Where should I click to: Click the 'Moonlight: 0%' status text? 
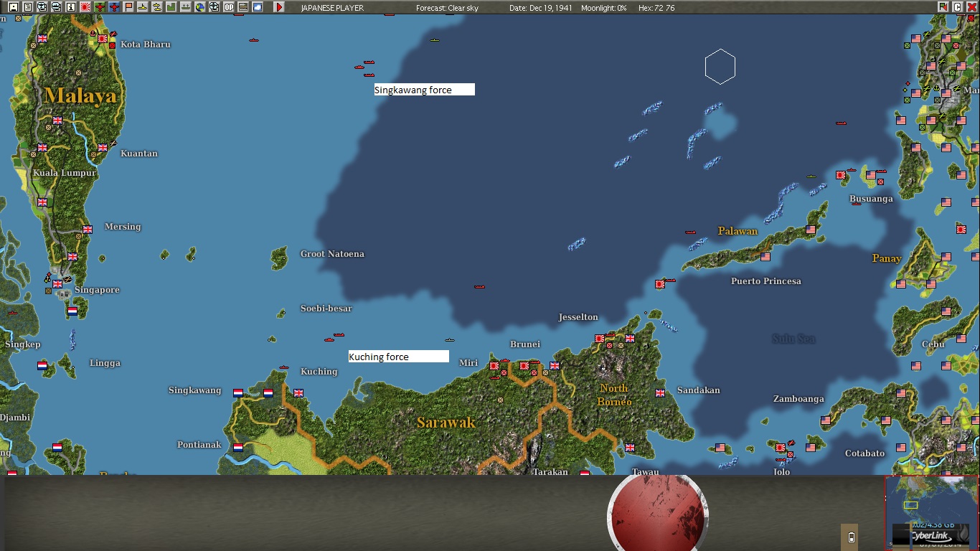pos(603,8)
